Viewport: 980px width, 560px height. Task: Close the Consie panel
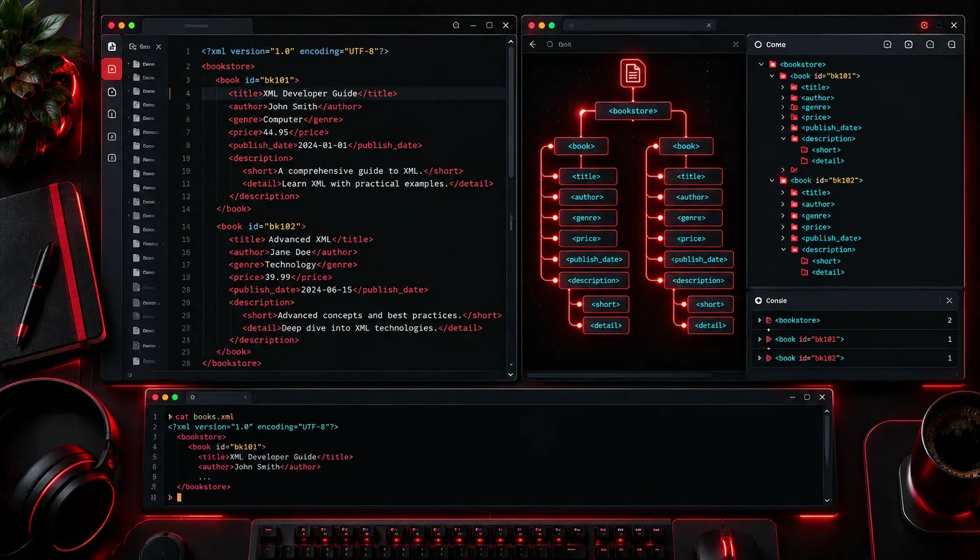[x=949, y=301]
